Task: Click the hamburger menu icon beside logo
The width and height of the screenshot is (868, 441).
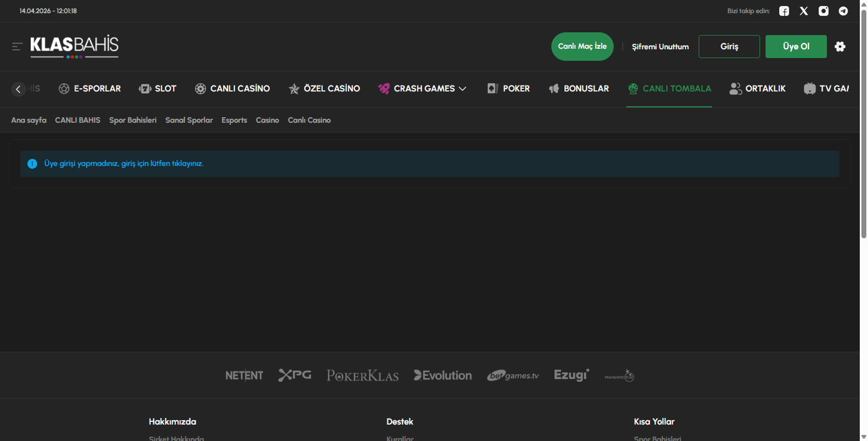Action: click(x=17, y=47)
